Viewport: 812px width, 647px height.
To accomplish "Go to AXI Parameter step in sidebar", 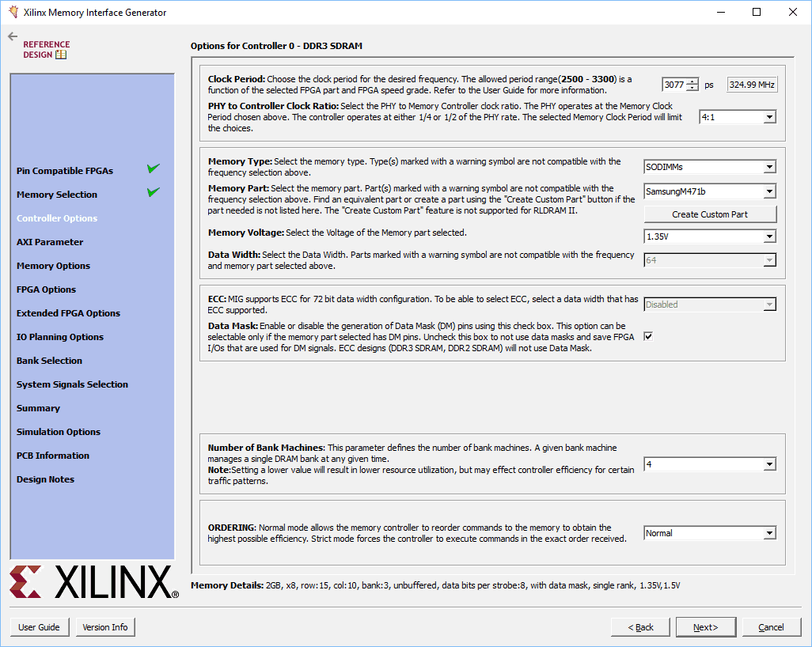I will pos(50,242).
